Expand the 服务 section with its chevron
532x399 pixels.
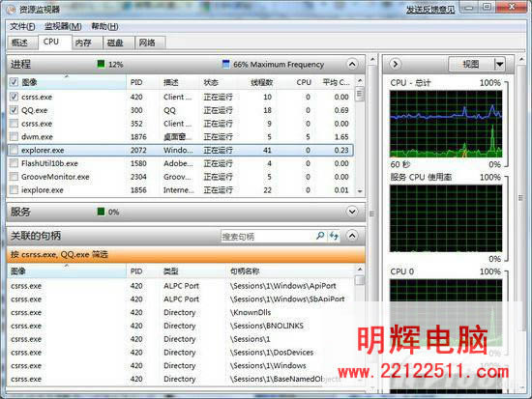tap(352, 212)
